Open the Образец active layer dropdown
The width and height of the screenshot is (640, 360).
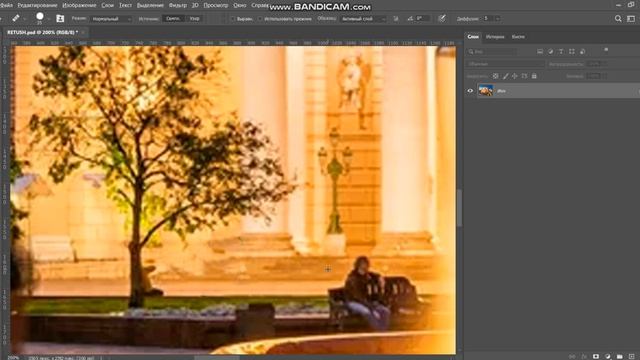coord(363,19)
